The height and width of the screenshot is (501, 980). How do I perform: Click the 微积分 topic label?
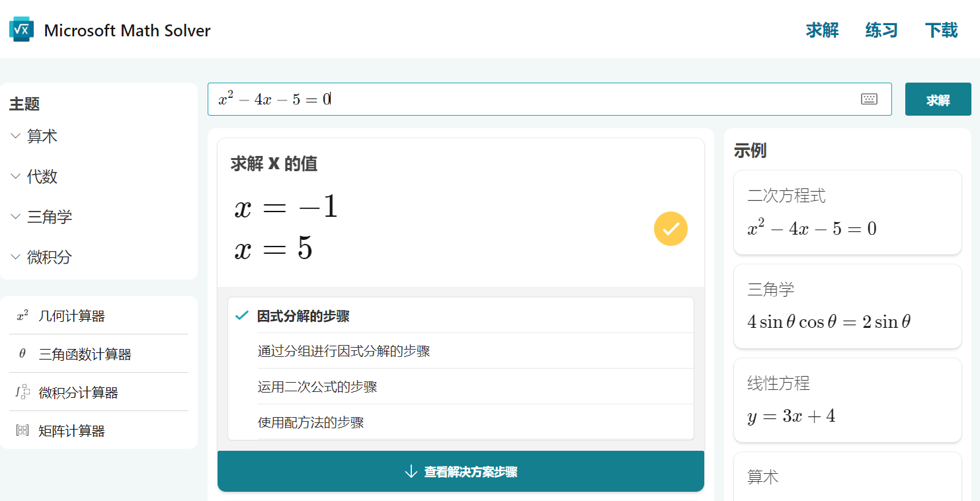[50, 257]
